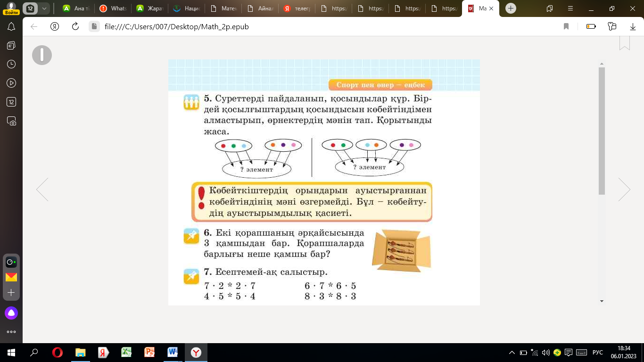Open the tab group counter showing 12

30,8
